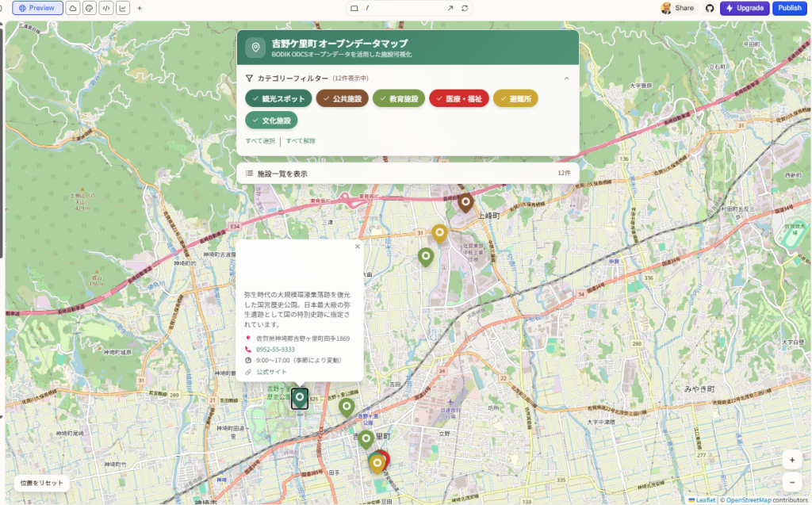
Task: Toggle the 公共施設 category filter
Action: point(342,98)
